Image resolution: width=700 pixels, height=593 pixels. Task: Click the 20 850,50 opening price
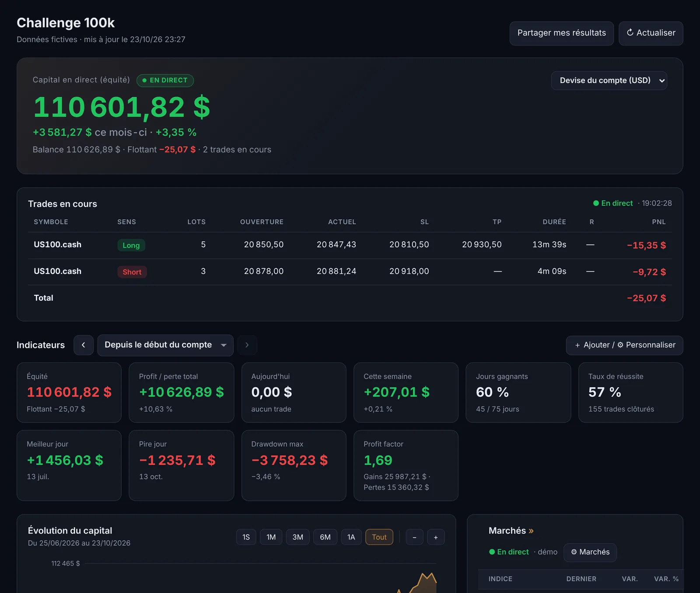point(264,245)
